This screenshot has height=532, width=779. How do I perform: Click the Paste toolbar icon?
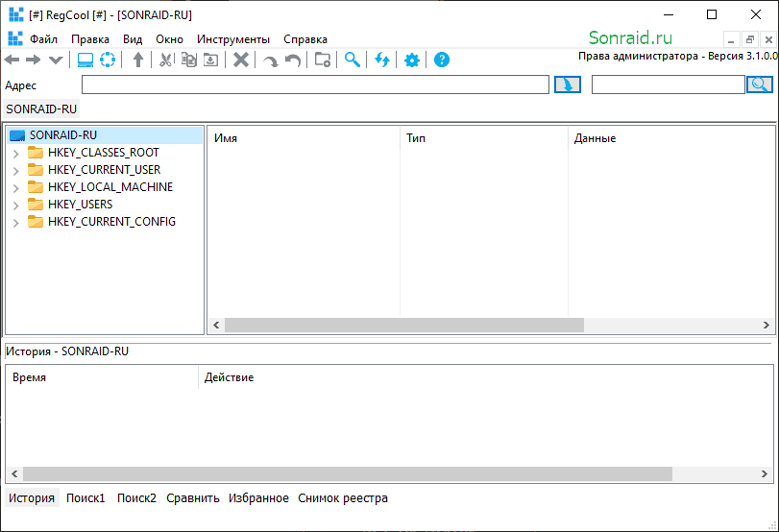pyautogui.click(x=210, y=60)
